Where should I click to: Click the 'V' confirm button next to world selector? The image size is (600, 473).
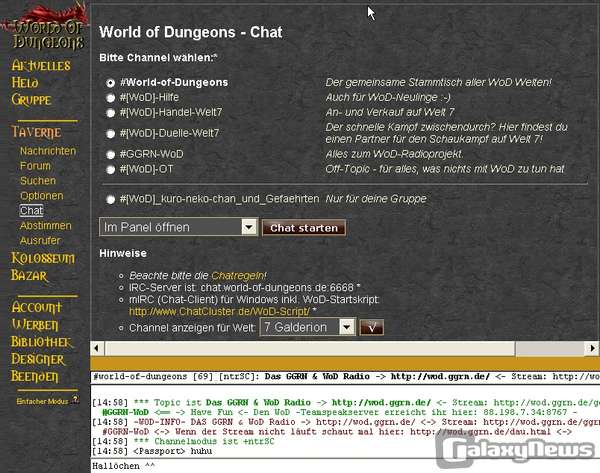371,328
